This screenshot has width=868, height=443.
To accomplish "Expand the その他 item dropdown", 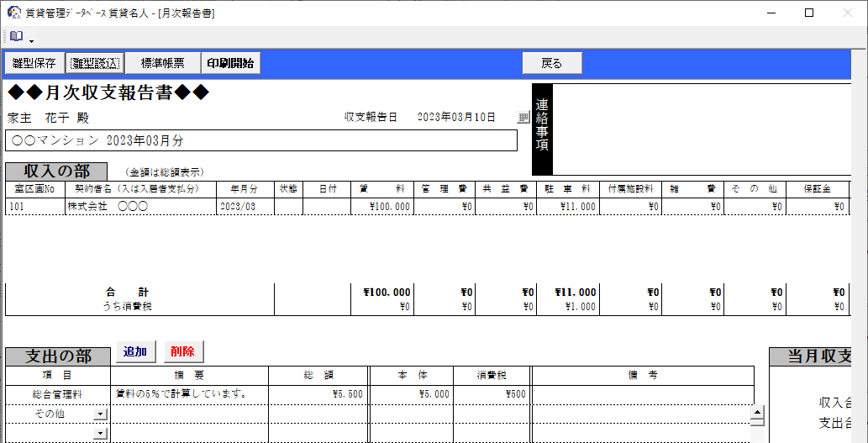I will pyautogui.click(x=101, y=414).
